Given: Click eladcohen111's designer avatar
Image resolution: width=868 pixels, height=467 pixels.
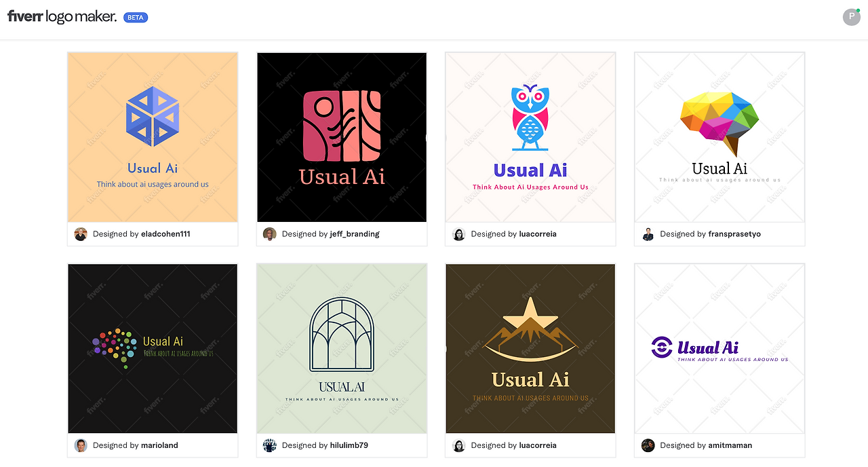Looking at the screenshot, I should (81, 234).
